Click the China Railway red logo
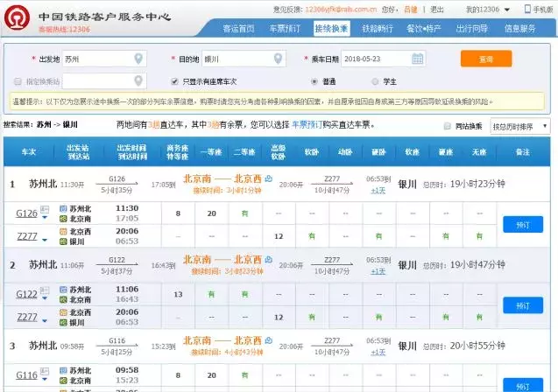 click(x=18, y=18)
